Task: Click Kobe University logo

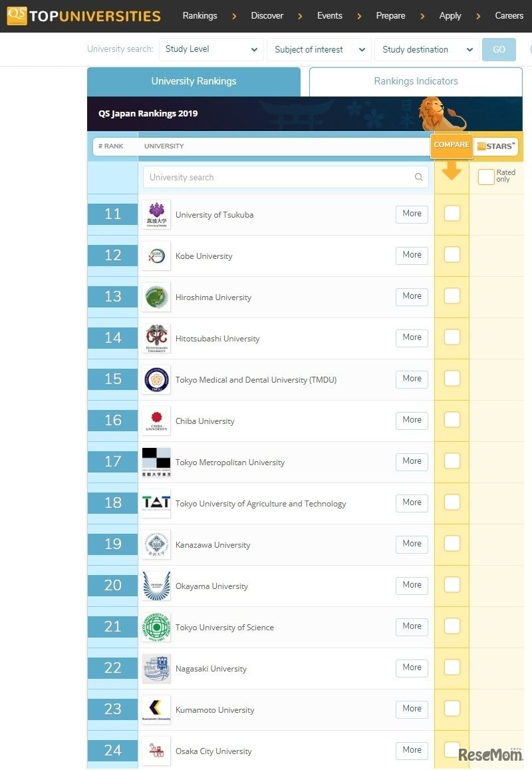Action: (156, 256)
